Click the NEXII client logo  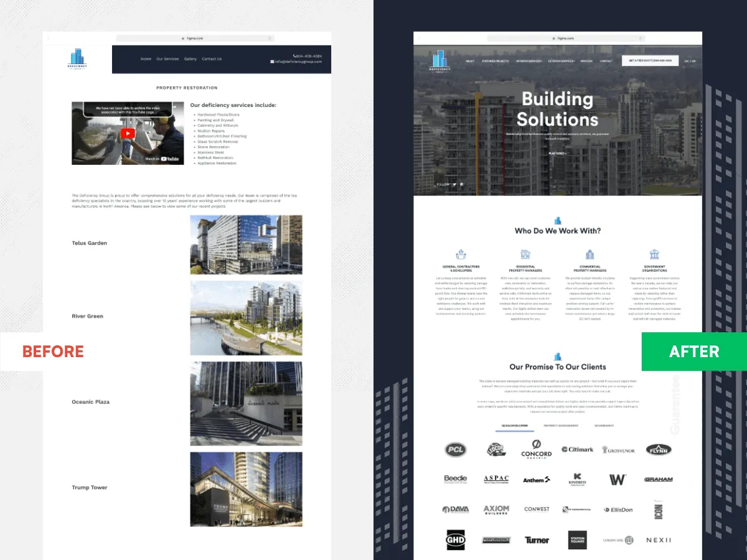(x=659, y=540)
